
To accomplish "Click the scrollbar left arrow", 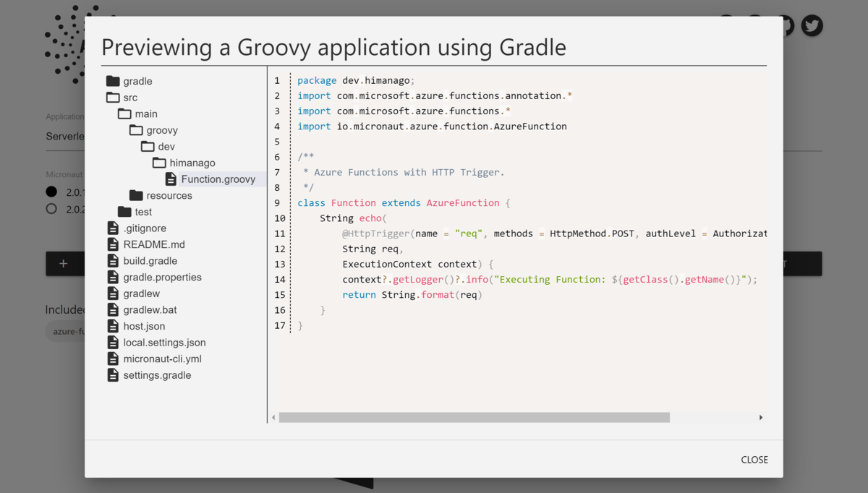I will pyautogui.click(x=273, y=417).
